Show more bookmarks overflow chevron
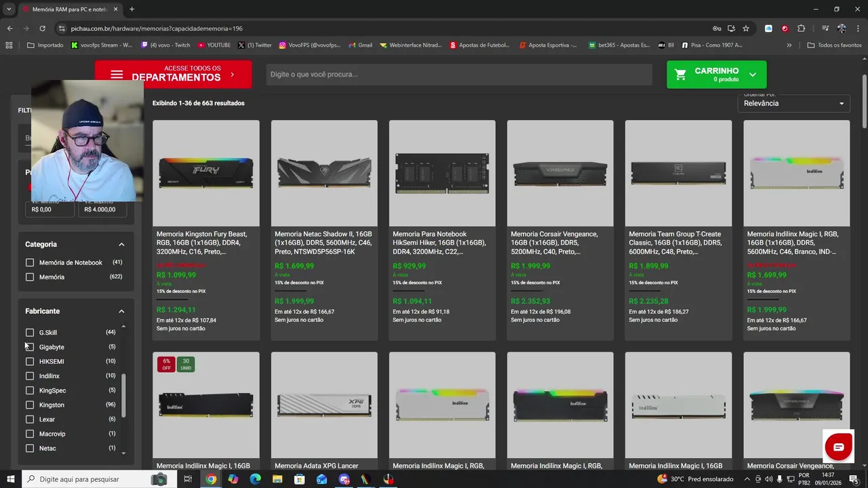Viewport: 868px width, 488px height. (x=789, y=45)
